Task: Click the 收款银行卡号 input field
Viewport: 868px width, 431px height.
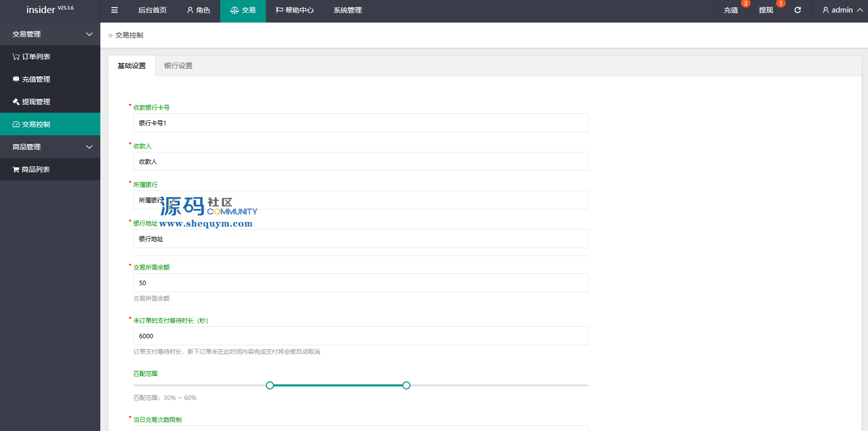Action: (x=360, y=123)
